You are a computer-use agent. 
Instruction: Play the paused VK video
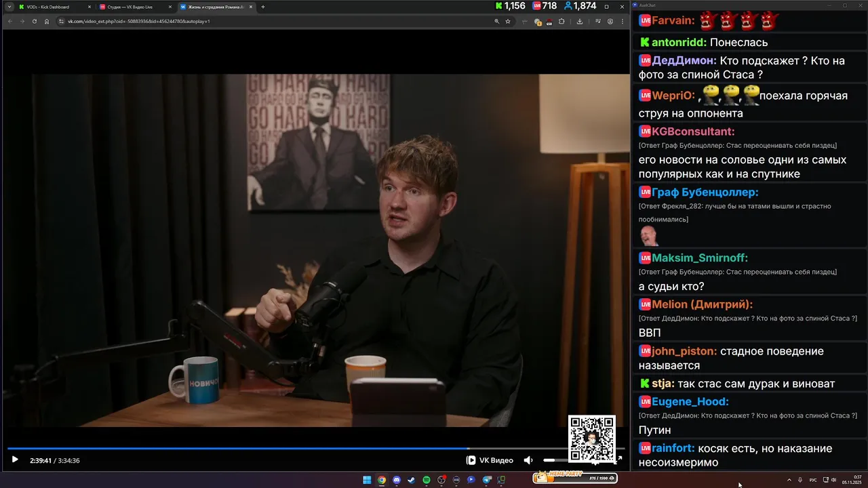pyautogui.click(x=15, y=460)
